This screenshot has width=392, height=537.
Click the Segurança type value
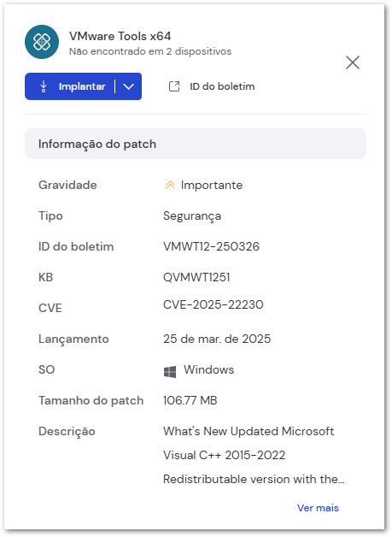click(192, 216)
